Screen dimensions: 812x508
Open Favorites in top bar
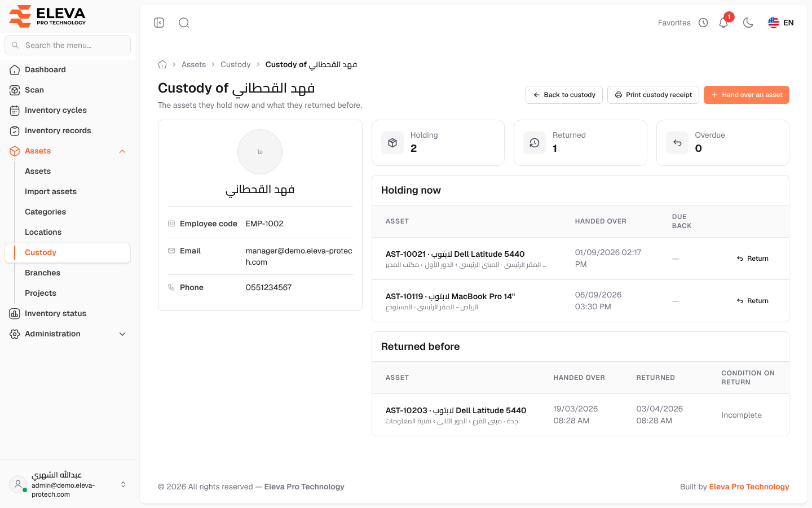pos(674,23)
